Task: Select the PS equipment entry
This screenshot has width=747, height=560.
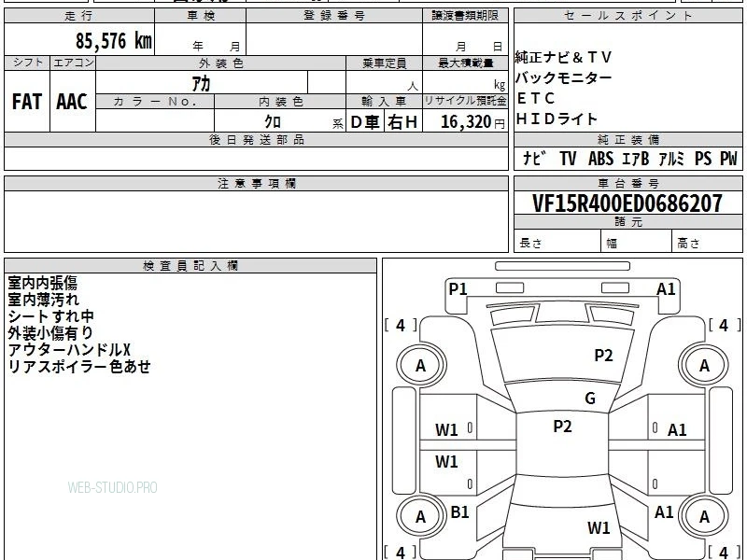Action: [703, 158]
